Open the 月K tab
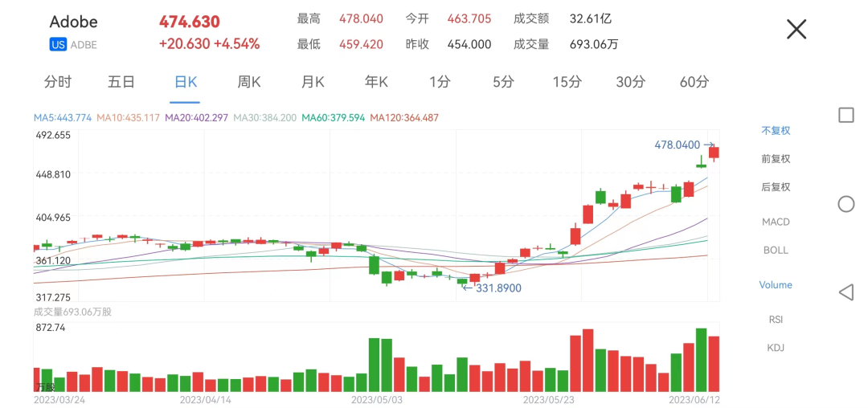The image size is (868, 408). tap(312, 83)
